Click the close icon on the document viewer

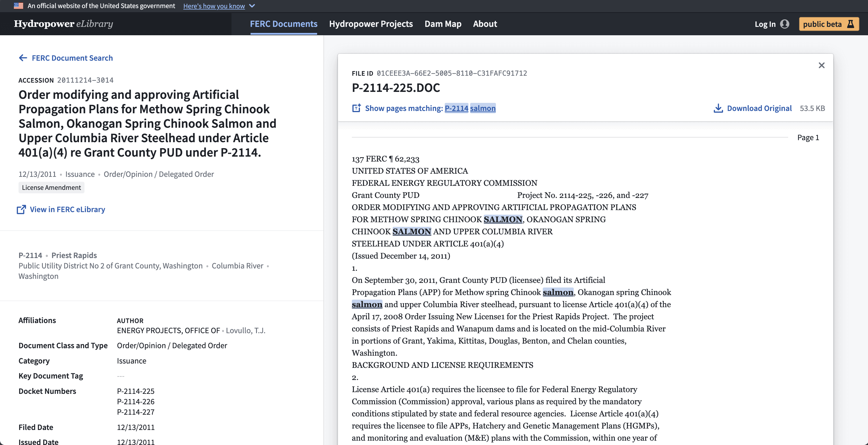pyautogui.click(x=821, y=65)
